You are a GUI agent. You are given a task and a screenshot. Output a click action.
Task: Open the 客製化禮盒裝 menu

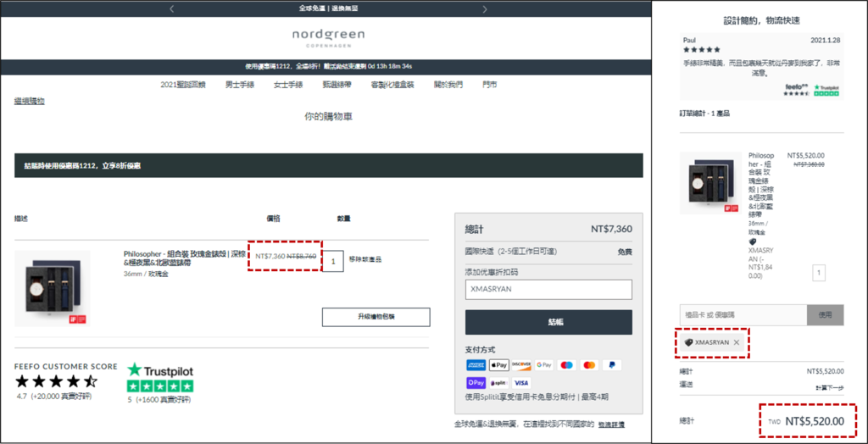(x=392, y=85)
